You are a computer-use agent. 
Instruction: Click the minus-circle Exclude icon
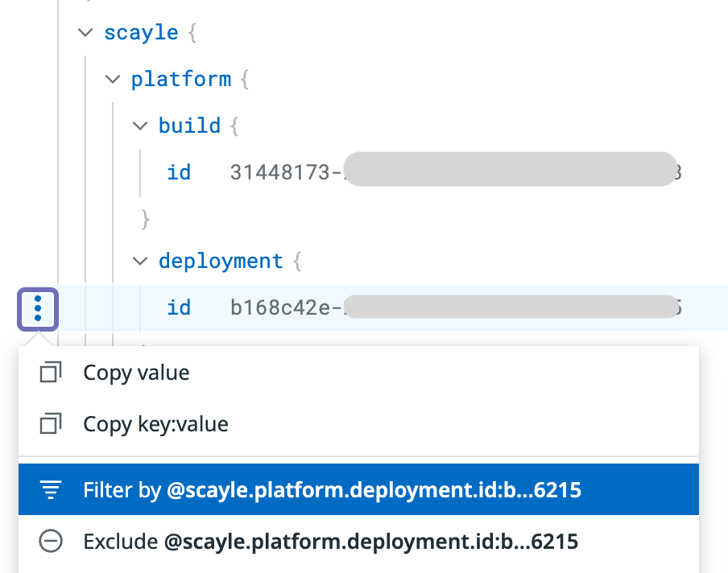(x=50, y=542)
